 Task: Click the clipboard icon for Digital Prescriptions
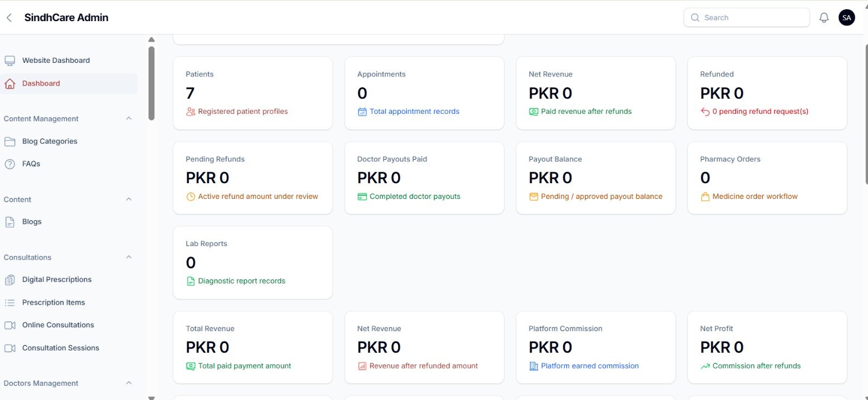coord(10,280)
